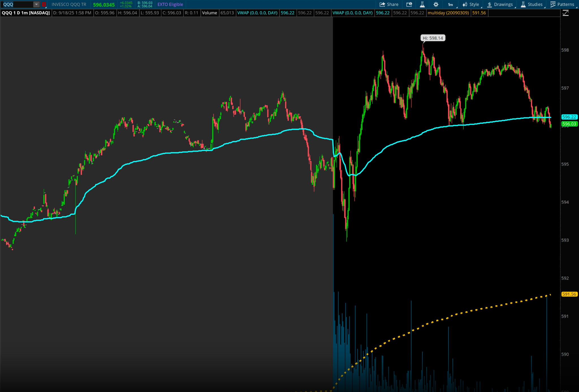Click the yellow 591.56 price axis label
This screenshot has width=579, height=392.
569,294
